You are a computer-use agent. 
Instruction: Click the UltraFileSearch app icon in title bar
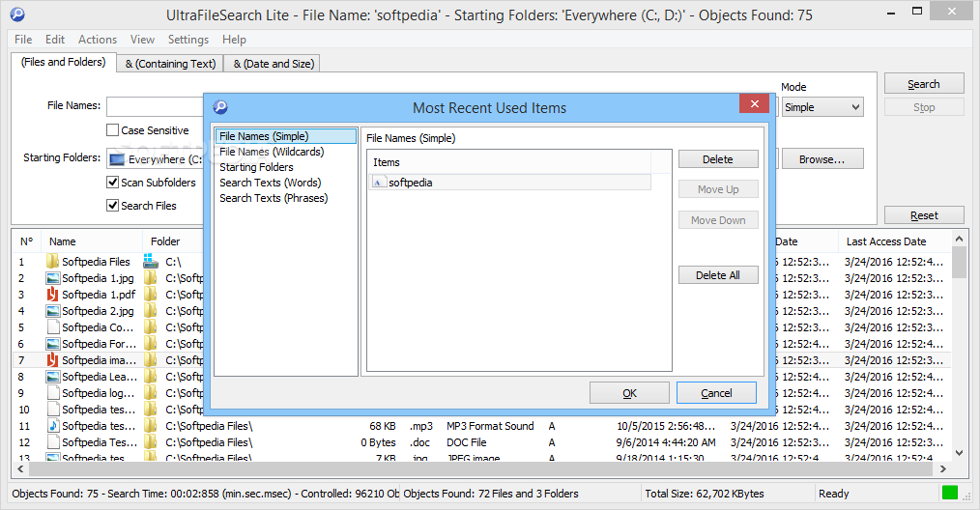[x=17, y=14]
